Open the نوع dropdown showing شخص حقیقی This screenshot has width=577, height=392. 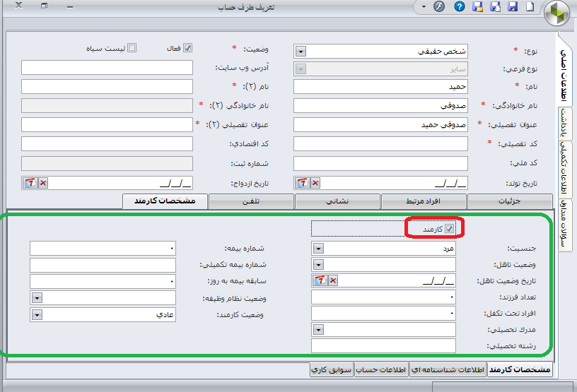pyautogui.click(x=301, y=52)
